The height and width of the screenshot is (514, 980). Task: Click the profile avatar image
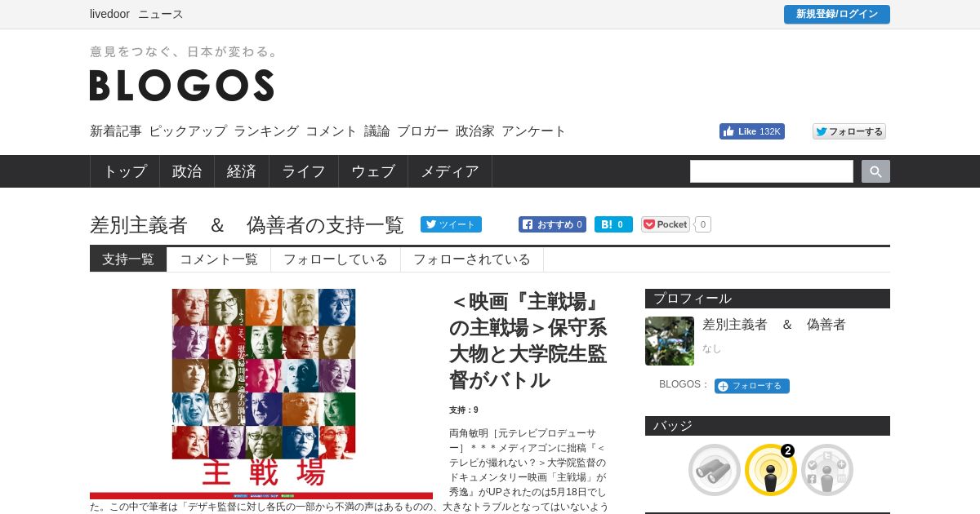[x=670, y=341]
